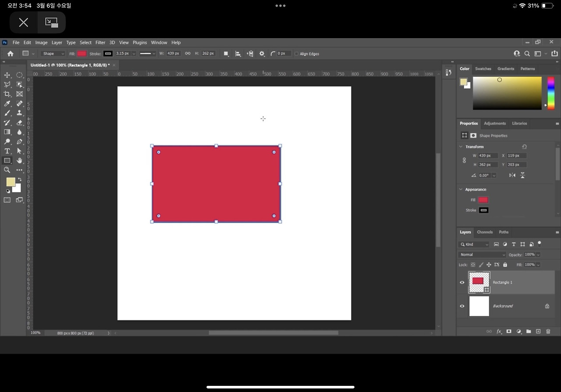Select the Hand tool
This screenshot has height=392, width=561.
pyautogui.click(x=19, y=160)
